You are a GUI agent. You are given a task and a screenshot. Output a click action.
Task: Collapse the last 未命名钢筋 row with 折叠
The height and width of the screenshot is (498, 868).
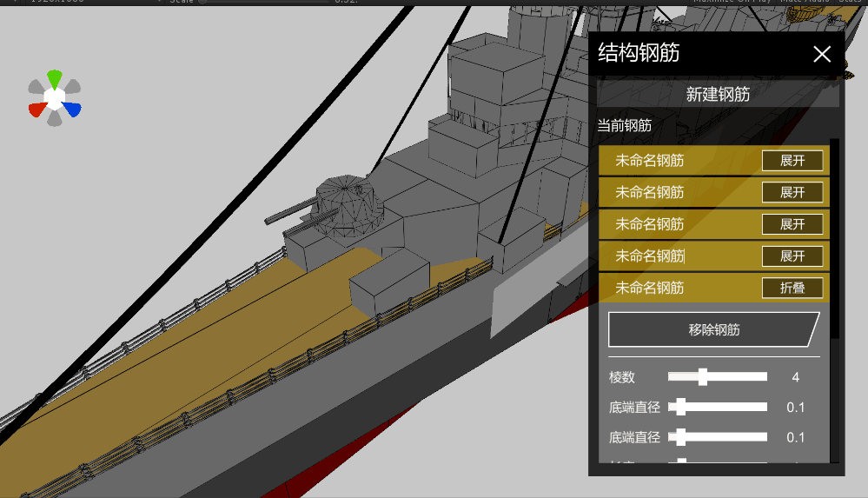click(792, 288)
